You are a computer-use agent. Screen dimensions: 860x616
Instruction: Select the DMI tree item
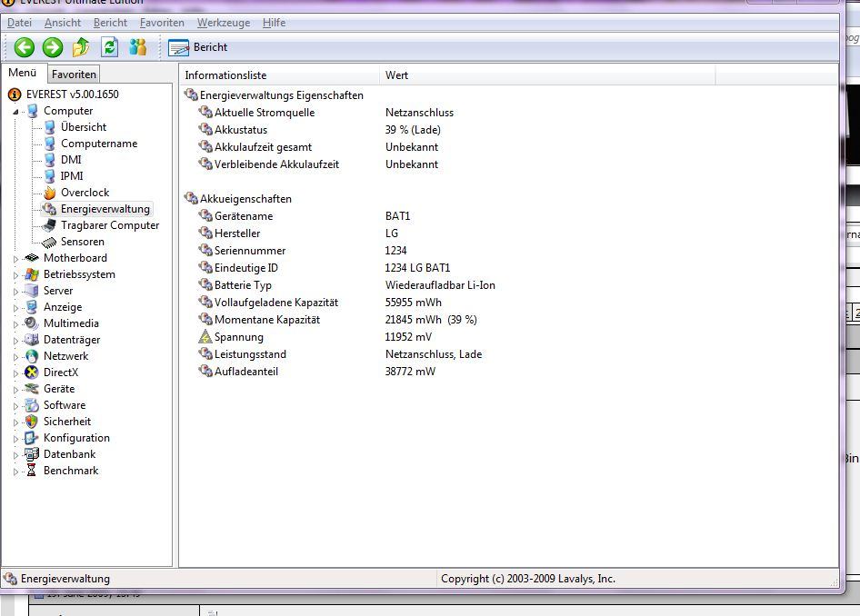click(x=71, y=160)
